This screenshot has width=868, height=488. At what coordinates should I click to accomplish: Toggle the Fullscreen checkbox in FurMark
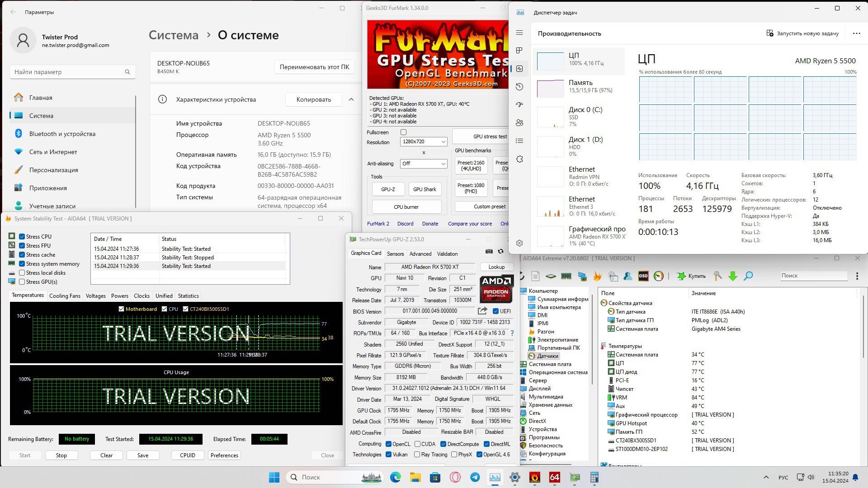point(403,132)
